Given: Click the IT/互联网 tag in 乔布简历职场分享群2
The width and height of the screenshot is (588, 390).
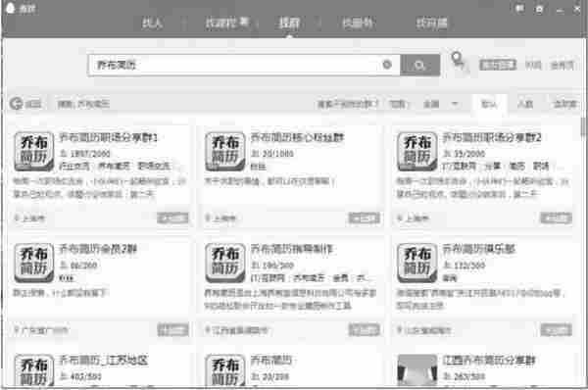Looking at the screenshot, I should tap(460, 167).
